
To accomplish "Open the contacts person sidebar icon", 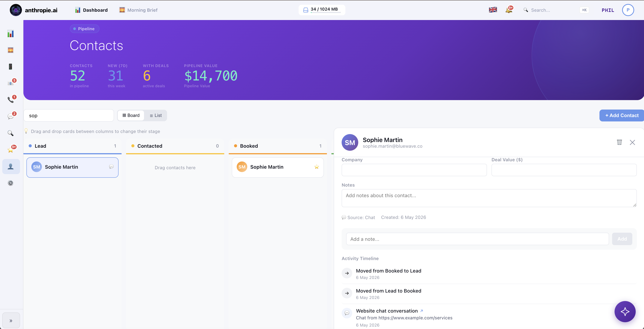I will click(11, 166).
